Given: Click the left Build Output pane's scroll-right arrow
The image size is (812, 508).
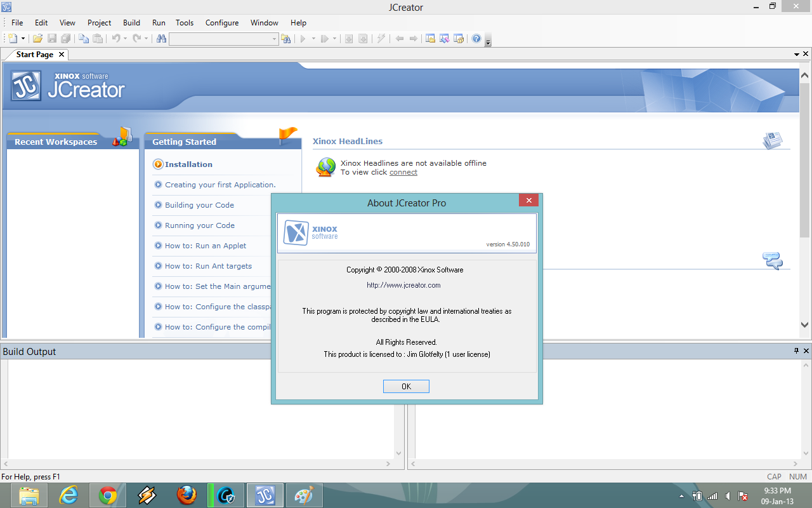Looking at the screenshot, I should tap(388, 464).
